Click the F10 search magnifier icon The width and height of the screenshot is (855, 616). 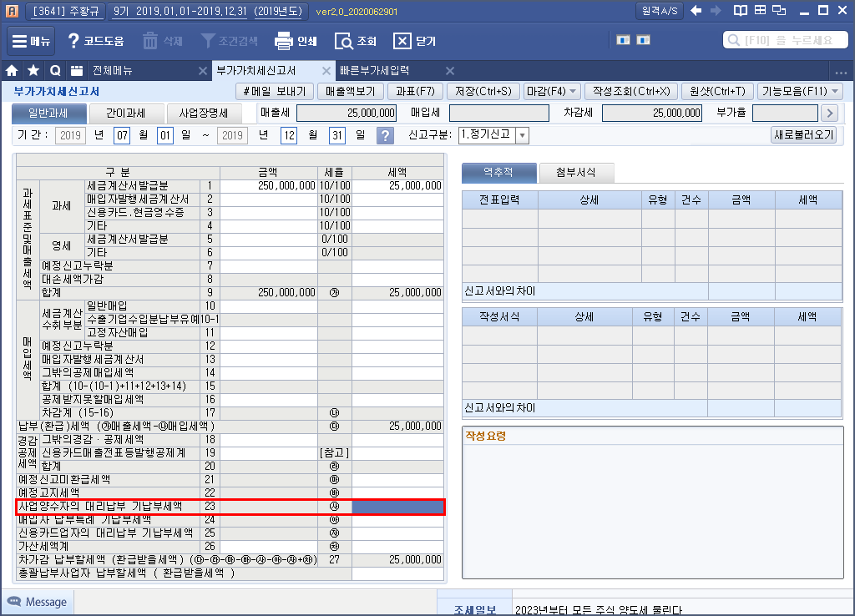click(734, 40)
